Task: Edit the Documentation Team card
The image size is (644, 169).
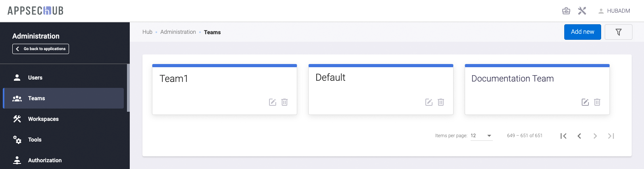Action: click(585, 102)
